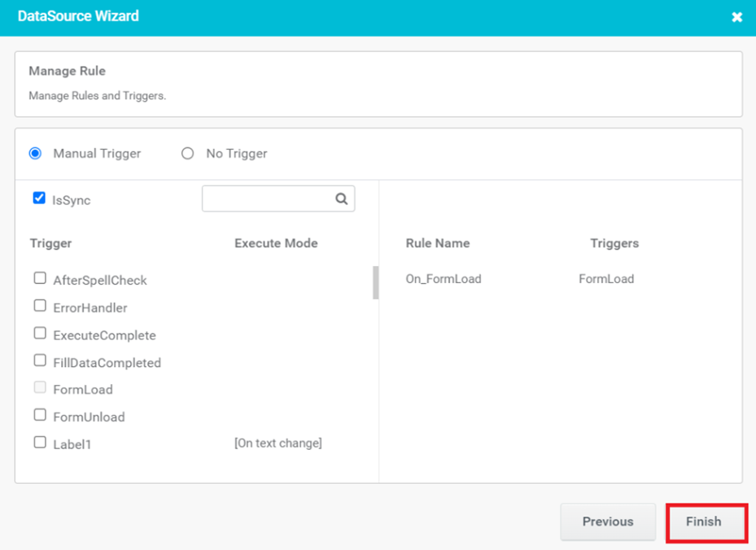The width and height of the screenshot is (756, 550).
Task: Check the Label1 trigger checkbox
Action: 40,443
